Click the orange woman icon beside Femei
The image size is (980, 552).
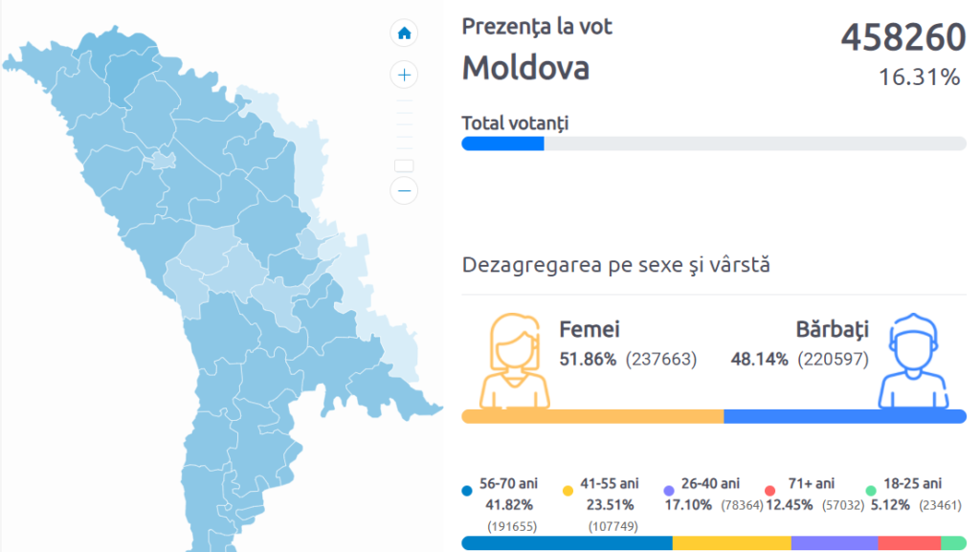[515, 361]
